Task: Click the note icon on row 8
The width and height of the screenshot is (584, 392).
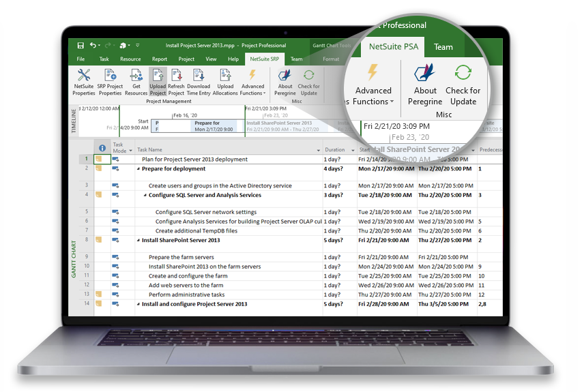Action: pos(98,240)
